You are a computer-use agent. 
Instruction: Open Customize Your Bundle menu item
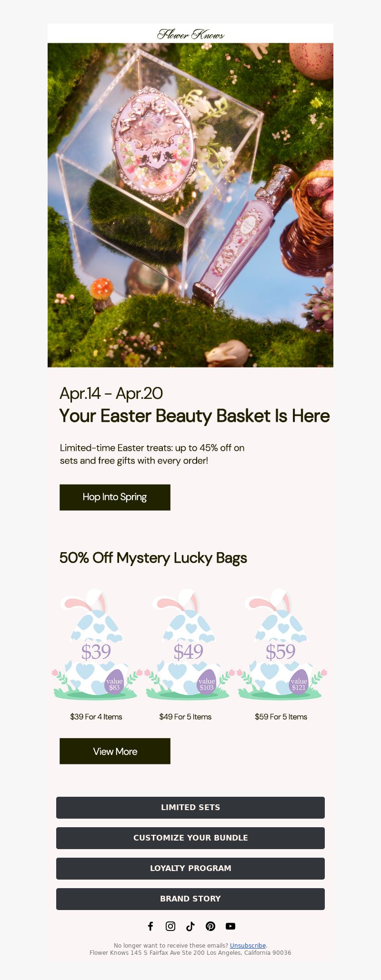190,838
